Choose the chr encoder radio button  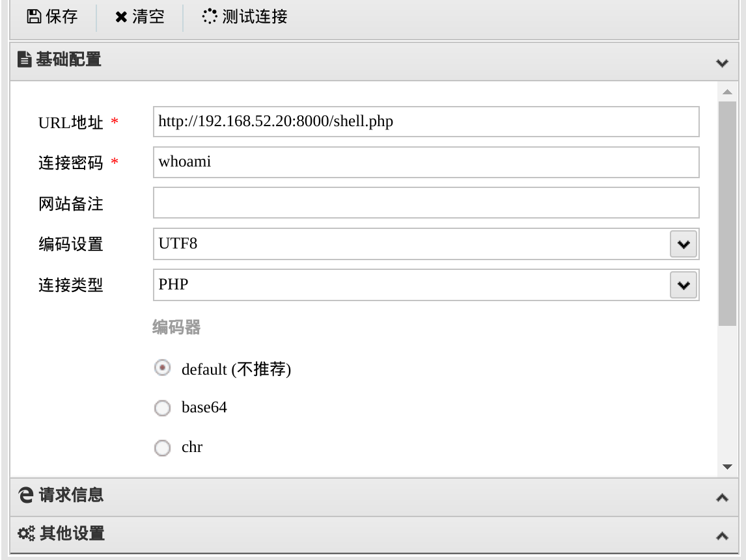[x=161, y=447]
